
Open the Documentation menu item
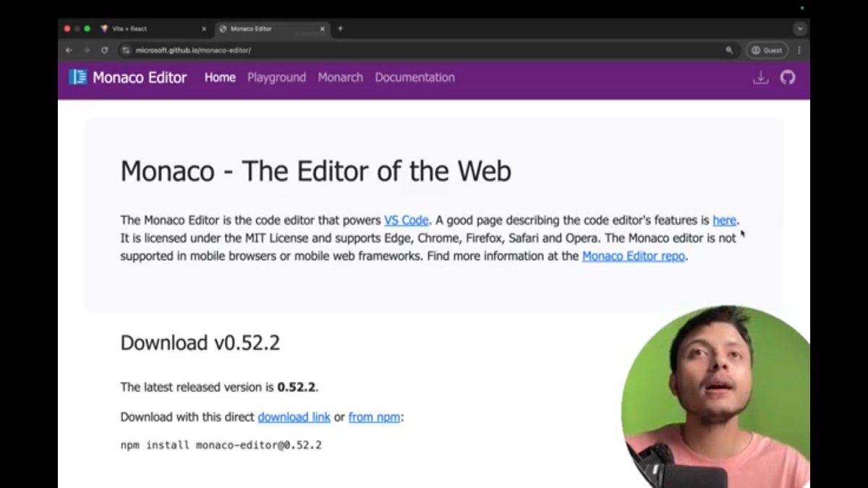pos(414,77)
